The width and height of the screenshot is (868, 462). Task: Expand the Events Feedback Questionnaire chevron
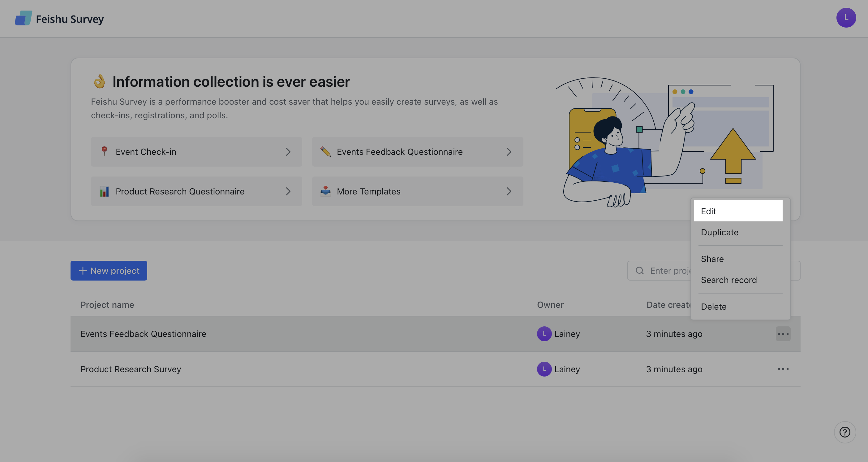point(509,152)
